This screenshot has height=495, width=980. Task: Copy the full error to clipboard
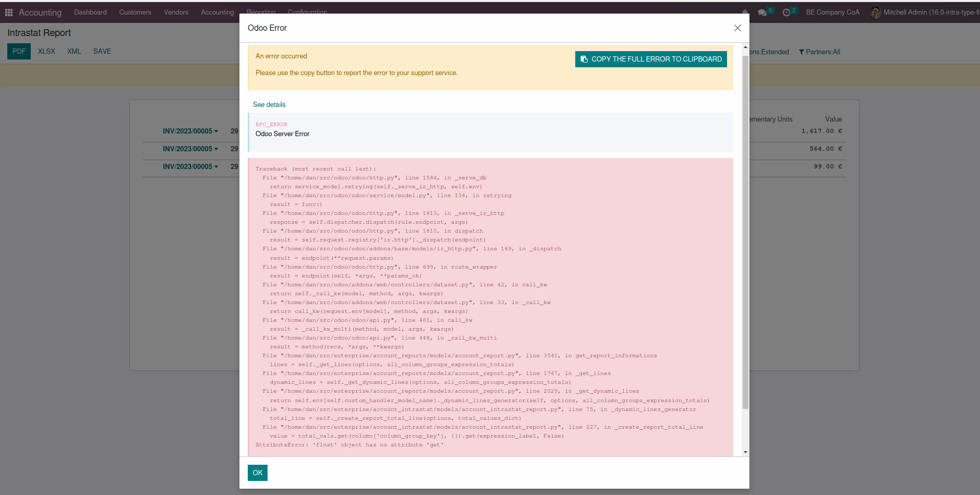(x=651, y=59)
